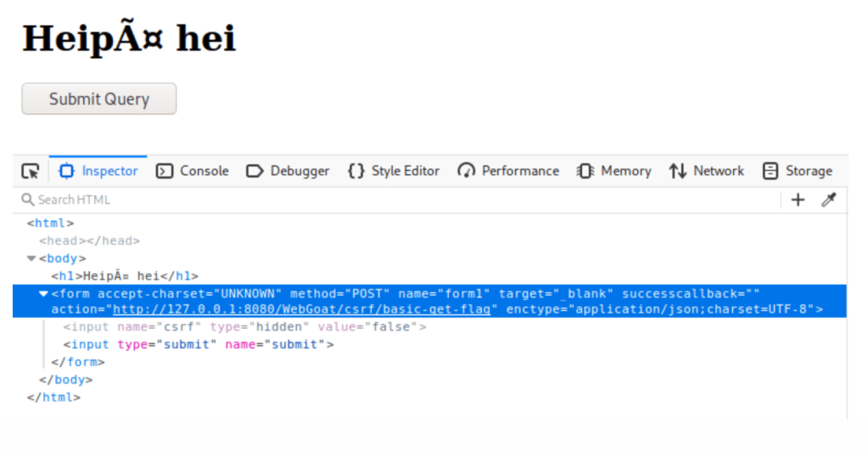This screenshot has height=451, width=868.
Task: Pick color with the eyedropper icon
Action: tap(829, 200)
